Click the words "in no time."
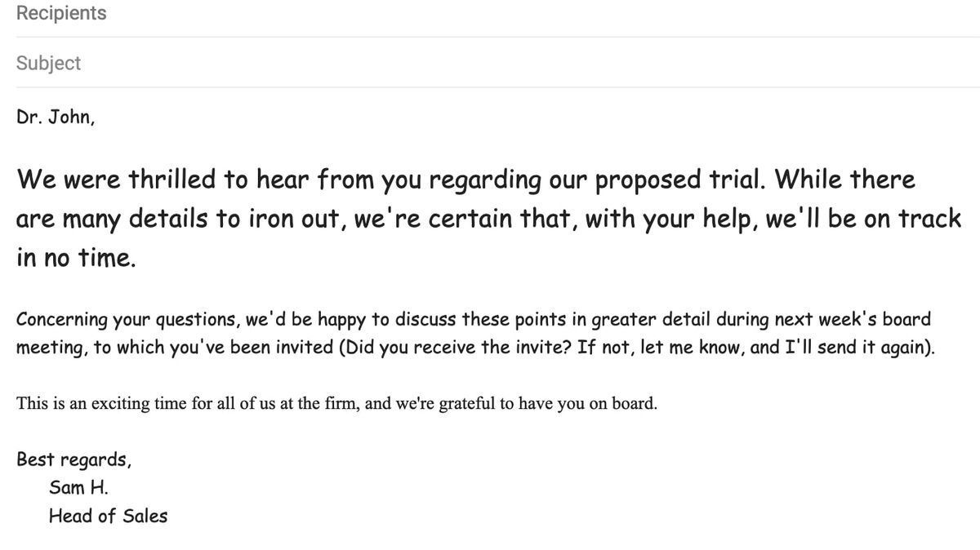980x550 pixels. 75,258
